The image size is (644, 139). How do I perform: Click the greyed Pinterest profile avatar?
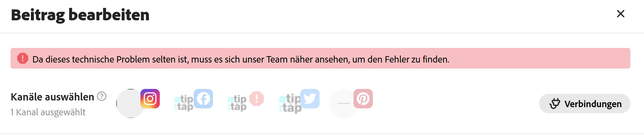point(343,103)
